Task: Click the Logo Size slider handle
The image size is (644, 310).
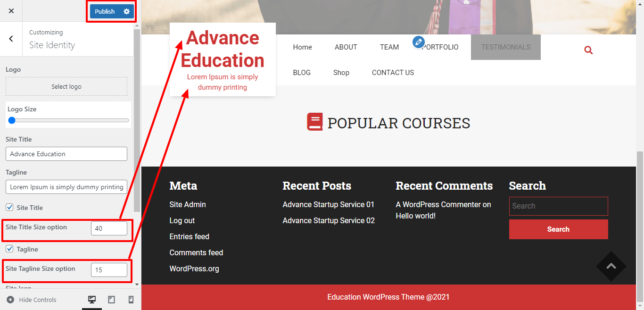Action: pos(12,120)
